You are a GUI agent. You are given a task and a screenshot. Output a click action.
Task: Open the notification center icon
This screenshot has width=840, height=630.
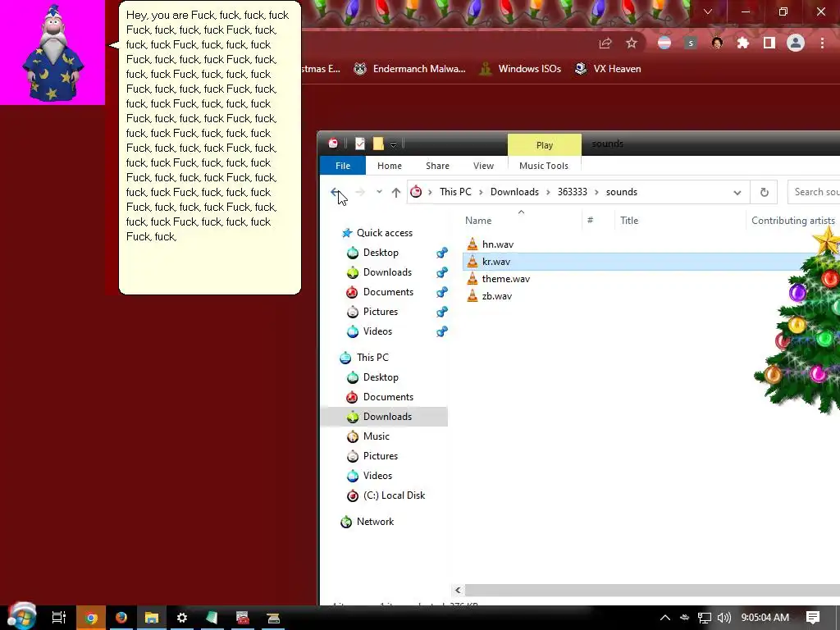pyautogui.click(x=813, y=618)
